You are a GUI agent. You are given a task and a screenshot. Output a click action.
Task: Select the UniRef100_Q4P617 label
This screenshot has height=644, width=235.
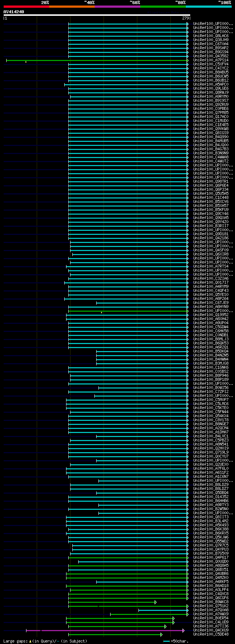tap(211, 558)
